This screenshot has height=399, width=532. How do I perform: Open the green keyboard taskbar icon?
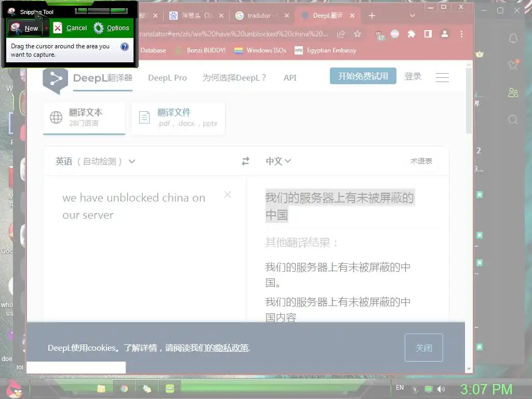coord(170,389)
